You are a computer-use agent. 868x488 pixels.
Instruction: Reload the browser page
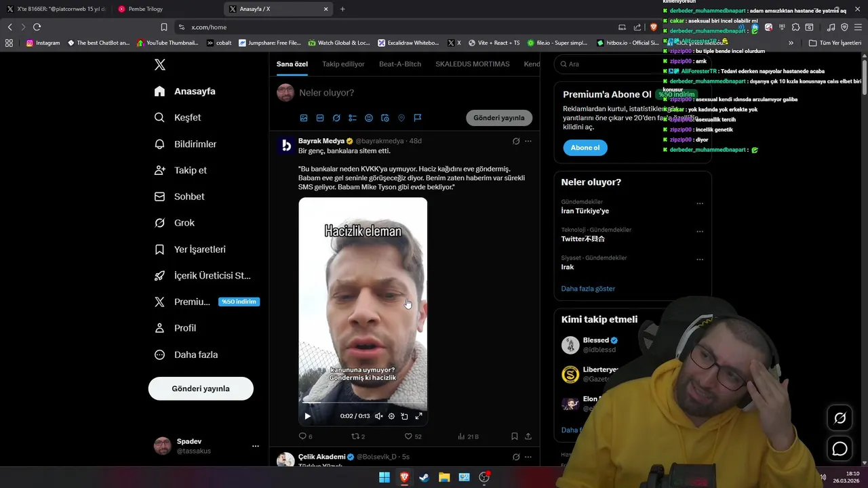tap(37, 27)
